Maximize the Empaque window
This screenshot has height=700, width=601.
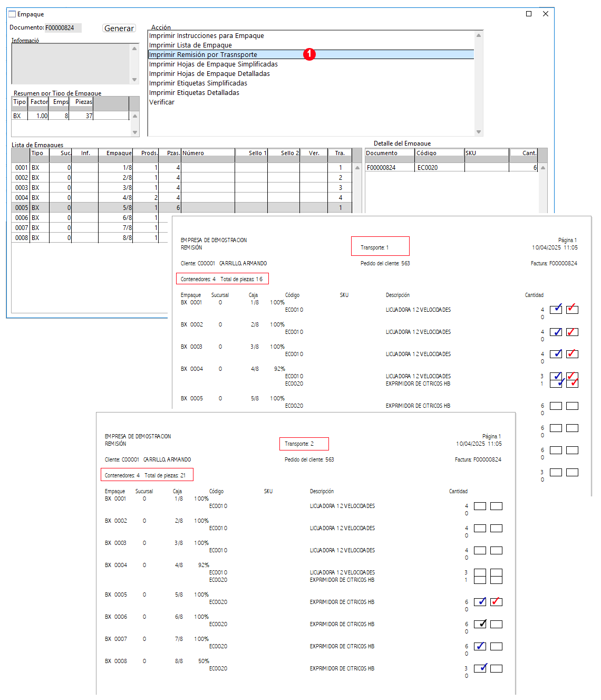point(529,14)
